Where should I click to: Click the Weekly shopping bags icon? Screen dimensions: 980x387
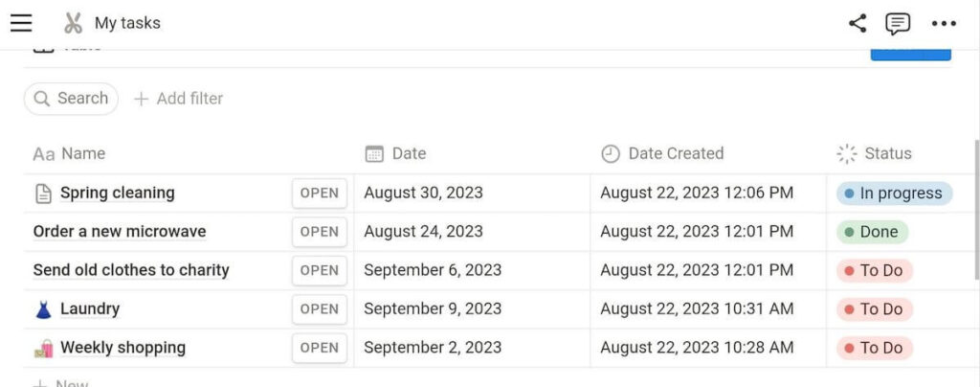43,348
